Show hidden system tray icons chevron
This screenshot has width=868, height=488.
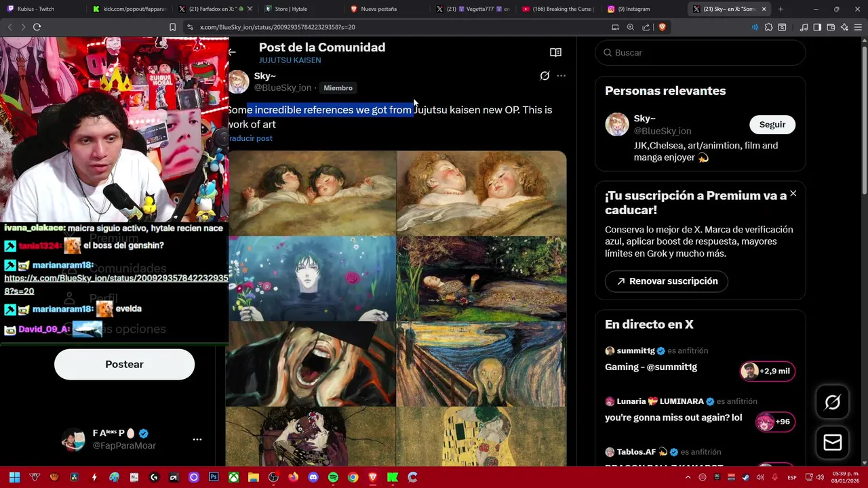click(688, 477)
